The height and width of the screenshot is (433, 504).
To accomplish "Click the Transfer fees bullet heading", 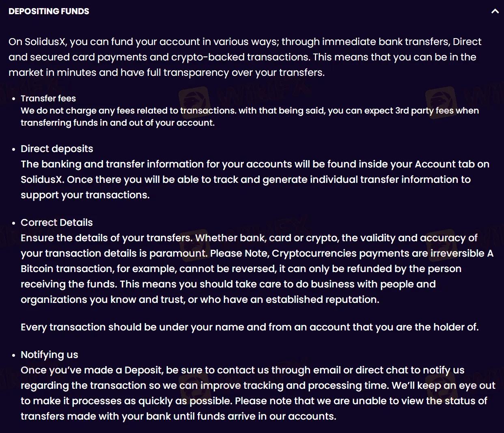I will click(x=48, y=99).
